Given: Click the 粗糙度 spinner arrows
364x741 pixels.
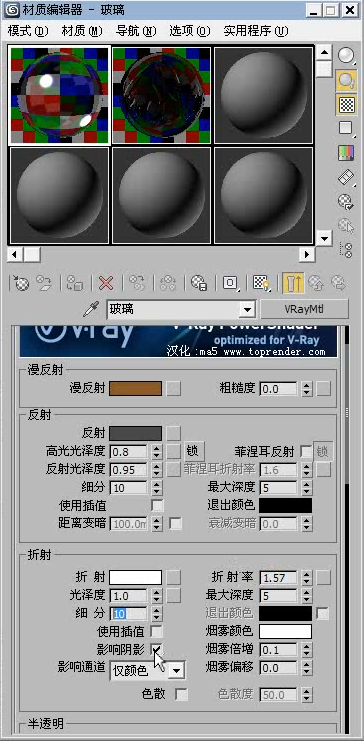Looking at the screenshot, I should point(307,389).
